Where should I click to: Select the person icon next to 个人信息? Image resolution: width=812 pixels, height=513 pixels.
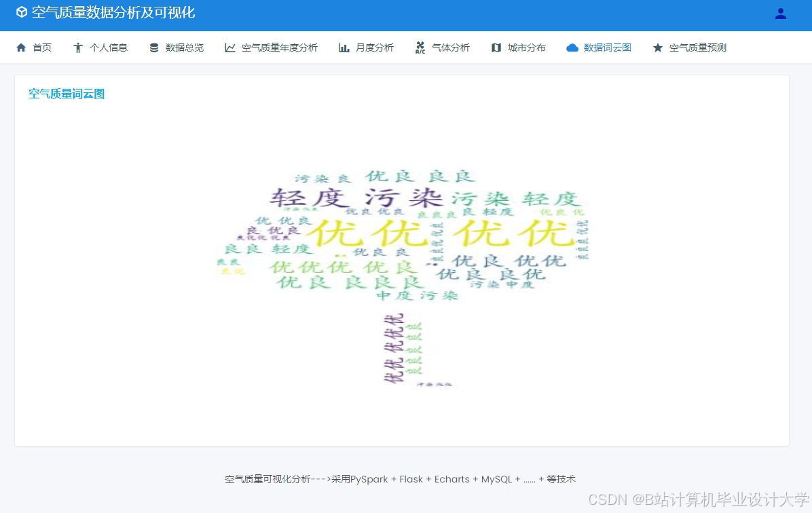coord(76,47)
